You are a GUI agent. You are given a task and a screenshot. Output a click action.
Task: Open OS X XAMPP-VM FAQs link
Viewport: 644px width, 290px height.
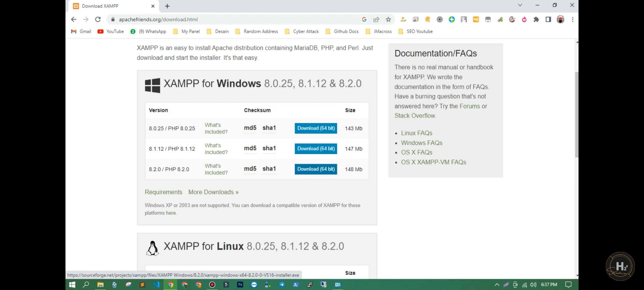pos(433,162)
